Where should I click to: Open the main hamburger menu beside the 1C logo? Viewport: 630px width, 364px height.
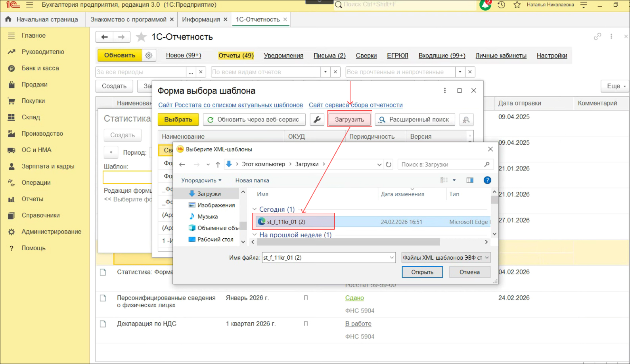(30, 5)
